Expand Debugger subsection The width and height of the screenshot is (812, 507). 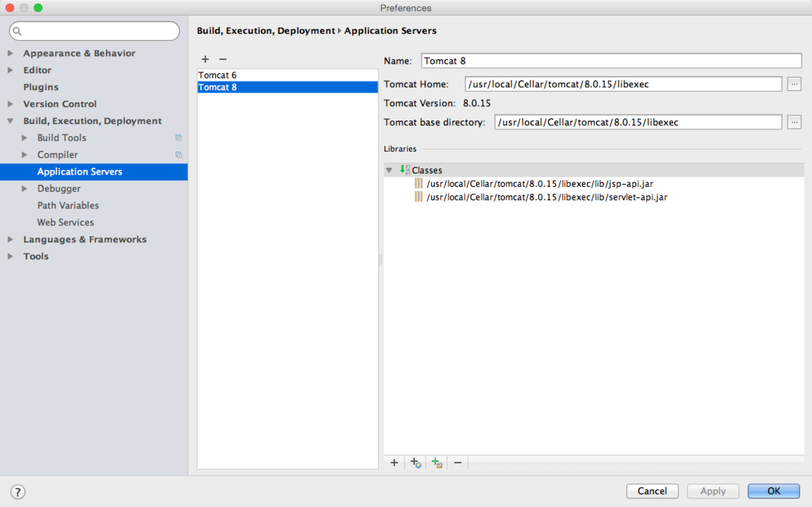click(24, 189)
